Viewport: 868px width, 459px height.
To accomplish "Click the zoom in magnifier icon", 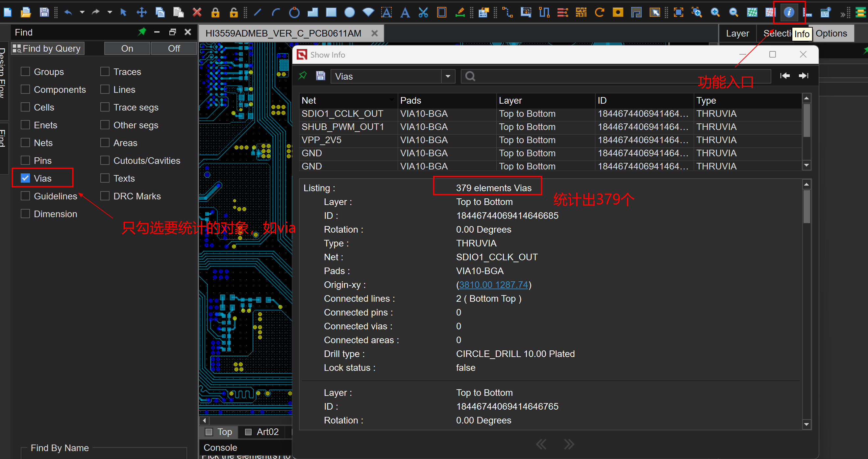I will [x=715, y=13].
